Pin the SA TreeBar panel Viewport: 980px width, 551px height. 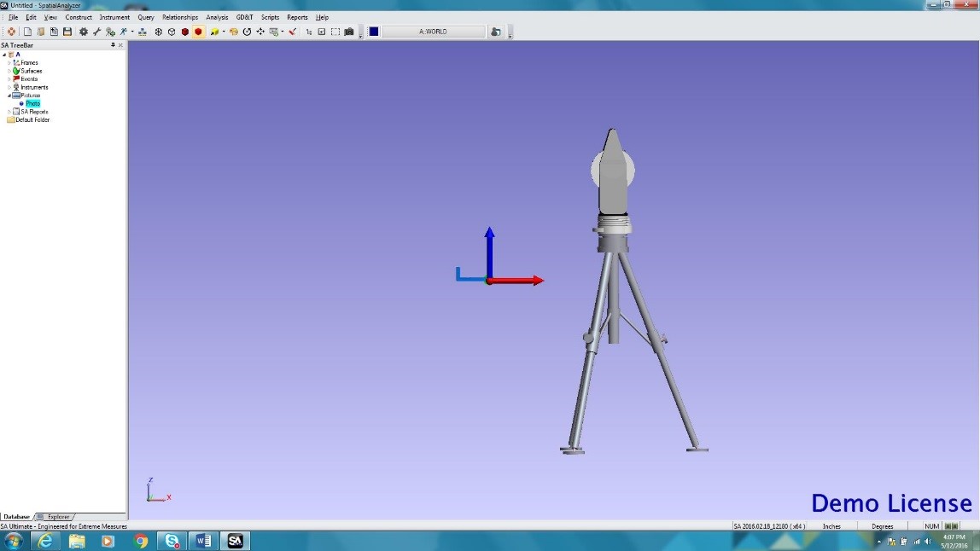tap(113, 44)
